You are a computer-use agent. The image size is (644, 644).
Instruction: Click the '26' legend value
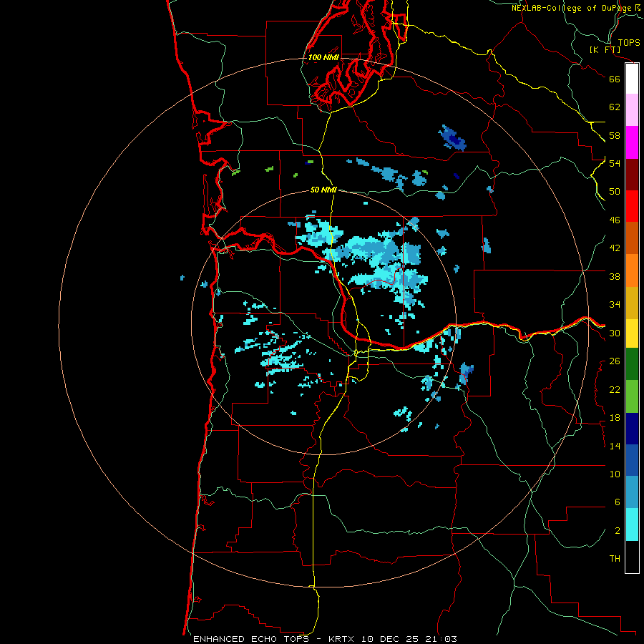(615, 361)
